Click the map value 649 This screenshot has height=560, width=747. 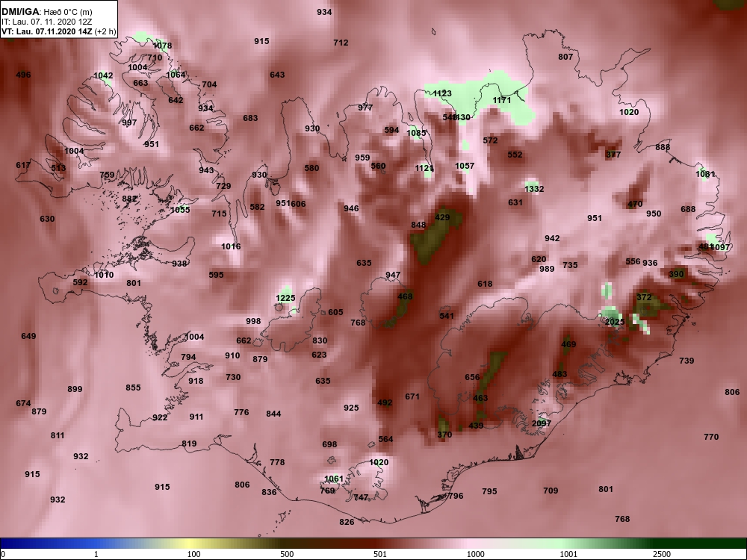click(x=28, y=336)
